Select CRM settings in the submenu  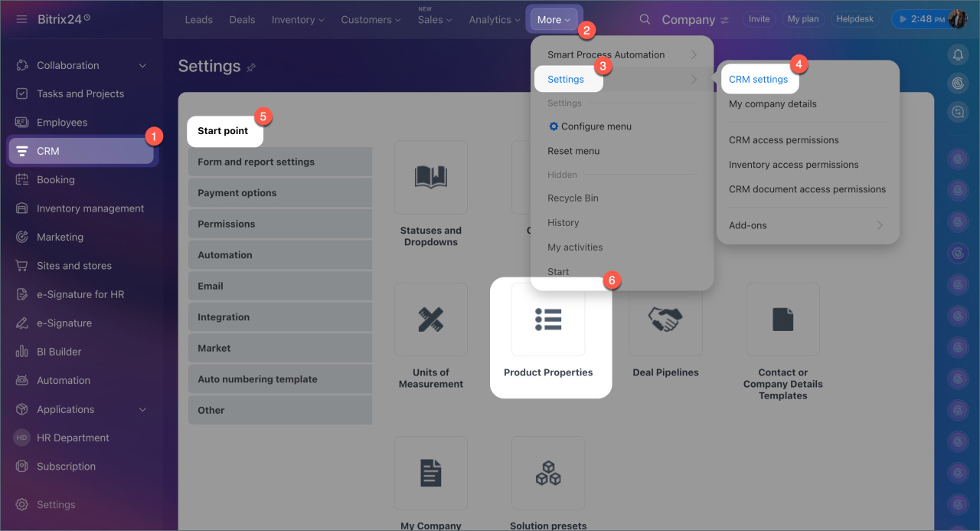point(758,79)
